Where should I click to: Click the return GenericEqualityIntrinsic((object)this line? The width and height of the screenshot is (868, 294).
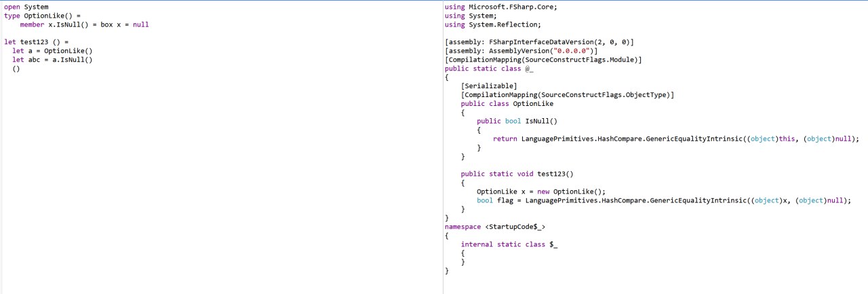(x=676, y=139)
